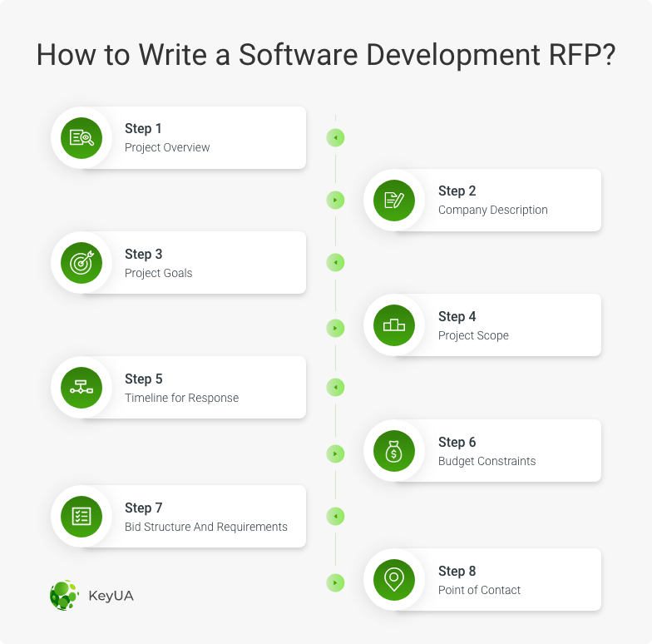This screenshot has height=644, width=652.
Task: Click the 'Company Description' text
Action: pyautogui.click(x=492, y=210)
